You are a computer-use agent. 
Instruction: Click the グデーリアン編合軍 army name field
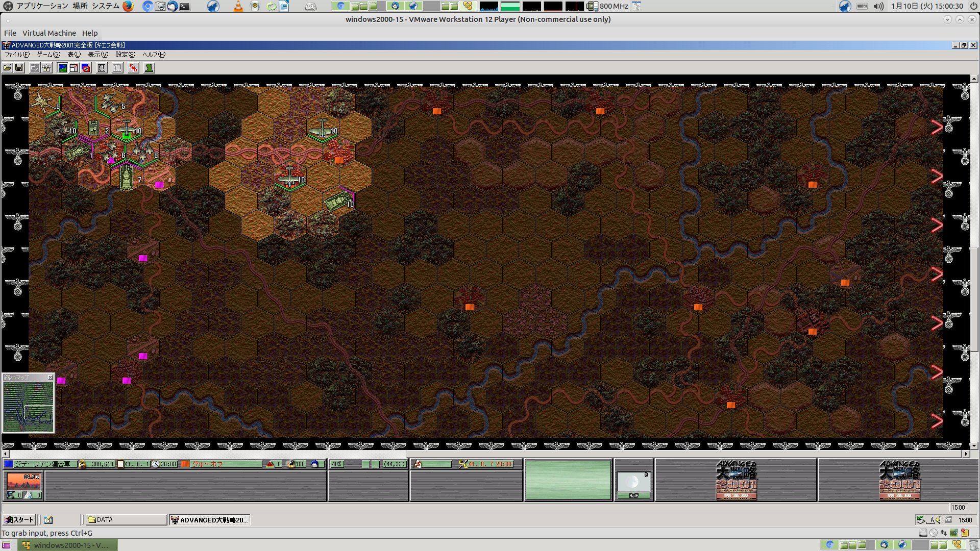[45, 464]
